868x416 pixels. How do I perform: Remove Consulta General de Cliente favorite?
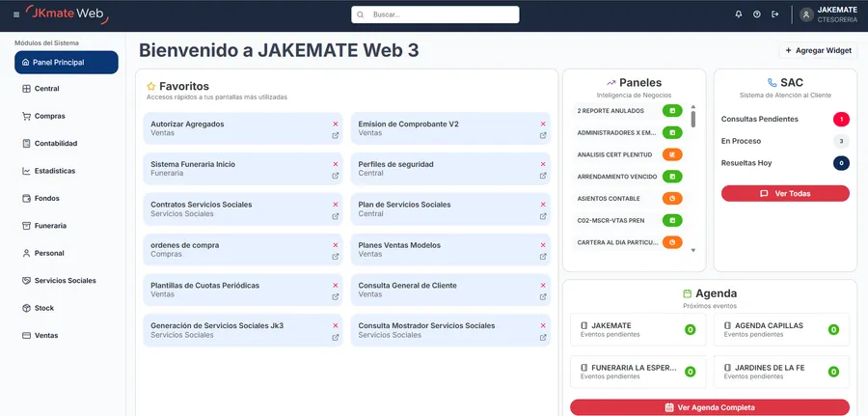pyautogui.click(x=542, y=286)
